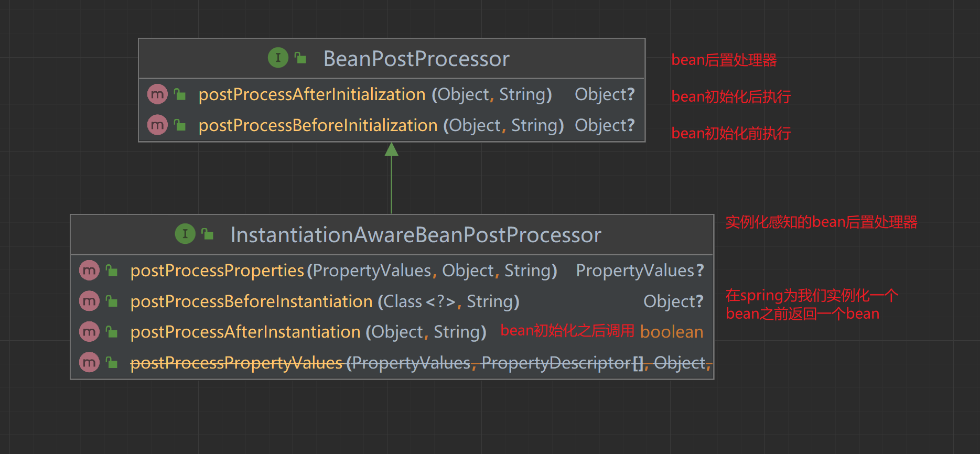Screen dimensions: 980x454
Task: Click the interface icon beside BeanPostProcessor
Action: (x=278, y=58)
